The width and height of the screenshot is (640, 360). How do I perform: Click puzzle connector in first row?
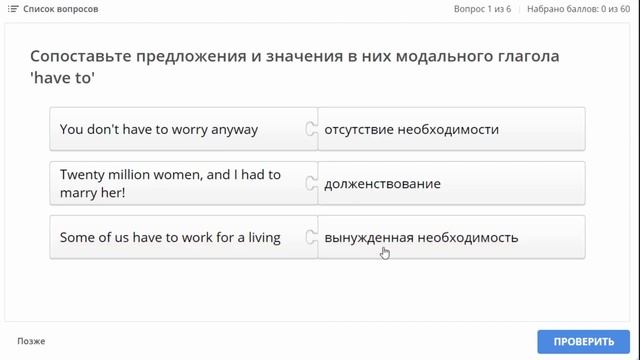tap(311, 129)
